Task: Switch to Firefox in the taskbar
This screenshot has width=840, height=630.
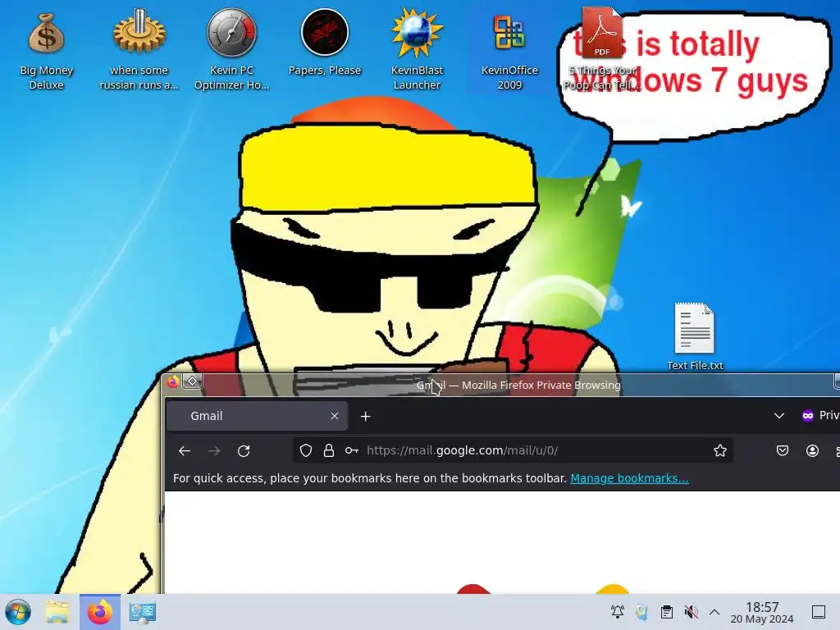Action: point(100,612)
